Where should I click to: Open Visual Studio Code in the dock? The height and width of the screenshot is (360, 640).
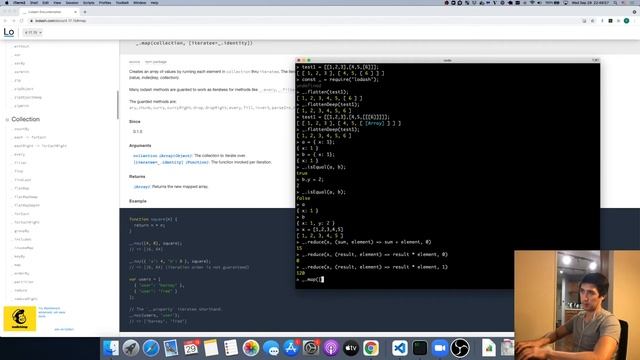click(400, 348)
